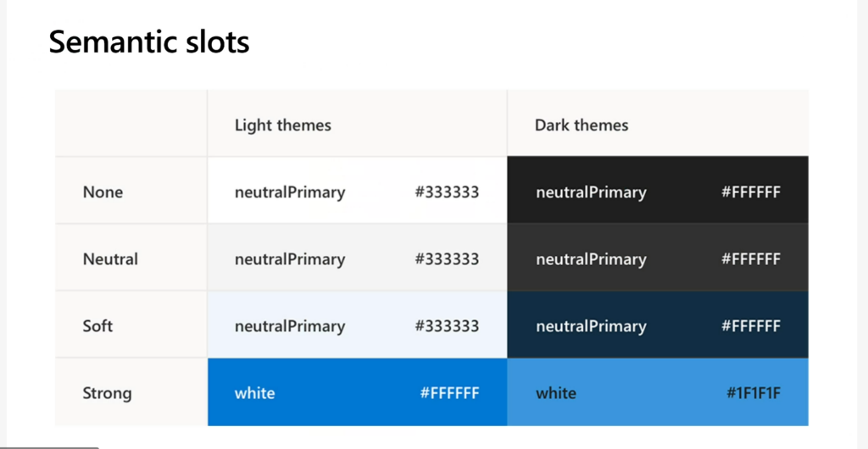Click neutralPrimary in dark None row

coord(591,192)
